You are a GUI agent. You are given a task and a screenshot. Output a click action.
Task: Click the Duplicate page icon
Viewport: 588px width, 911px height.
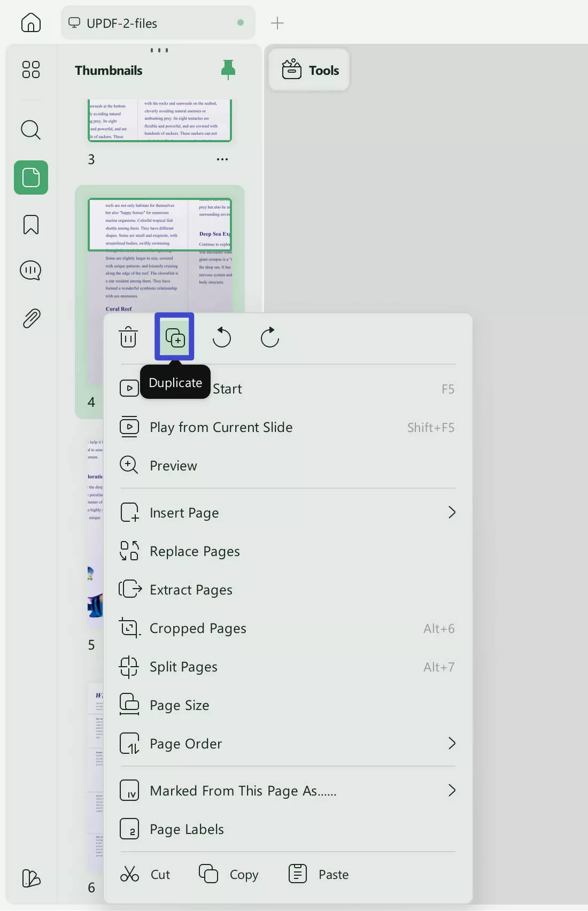tap(175, 337)
